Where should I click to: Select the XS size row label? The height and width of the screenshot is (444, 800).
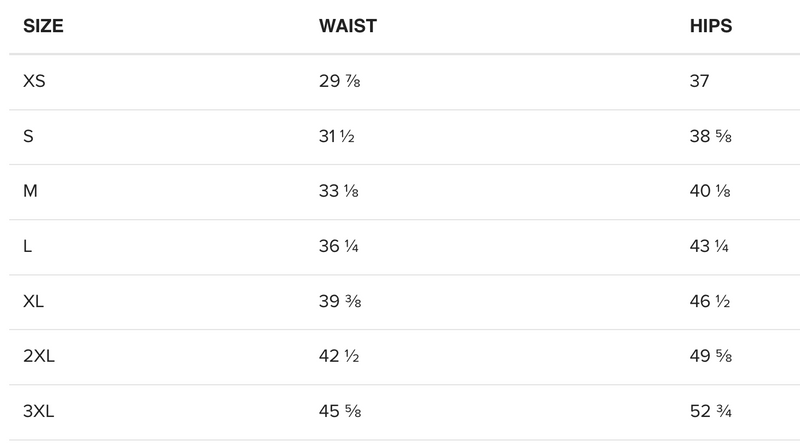[34, 82]
